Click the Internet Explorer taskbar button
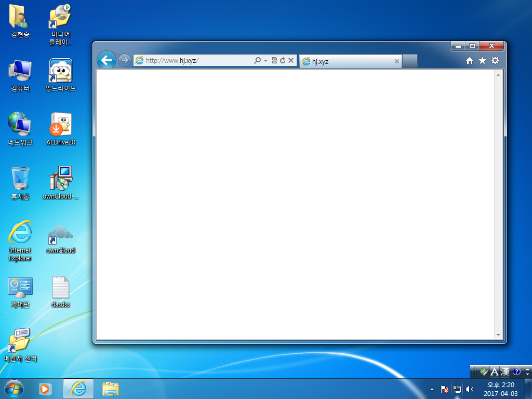The image size is (532, 399). 78,389
